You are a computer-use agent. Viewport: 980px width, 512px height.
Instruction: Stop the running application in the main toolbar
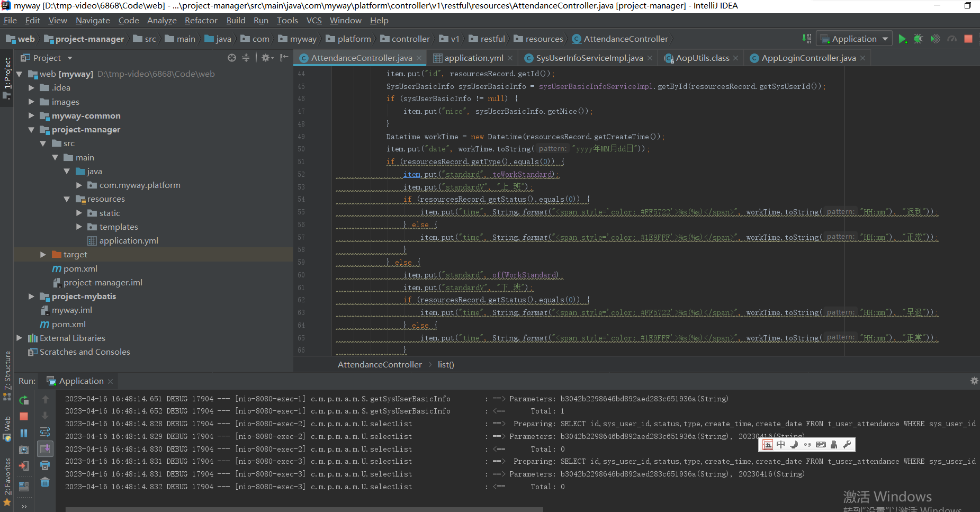point(968,39)
